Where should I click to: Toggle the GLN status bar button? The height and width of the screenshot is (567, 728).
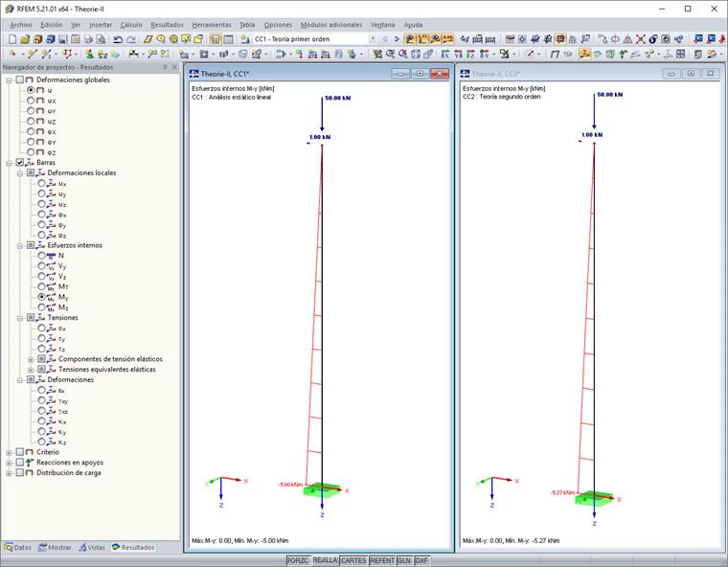404,560
